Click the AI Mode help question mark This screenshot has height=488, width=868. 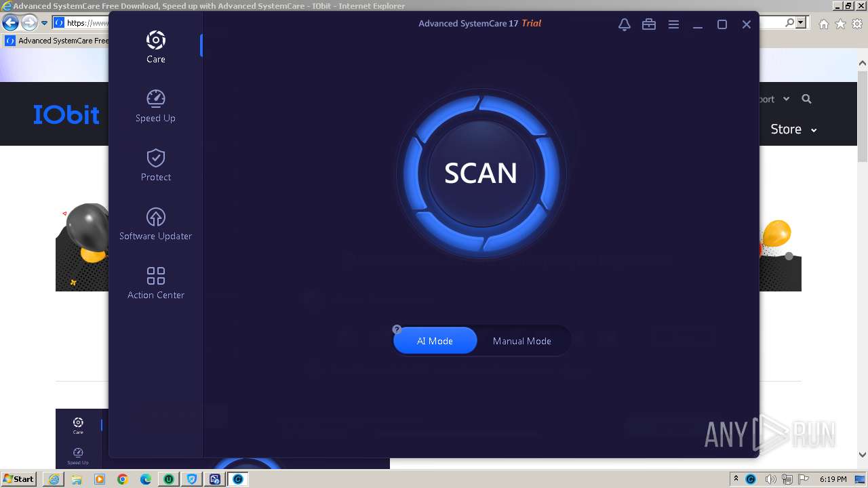coord(397,329)
